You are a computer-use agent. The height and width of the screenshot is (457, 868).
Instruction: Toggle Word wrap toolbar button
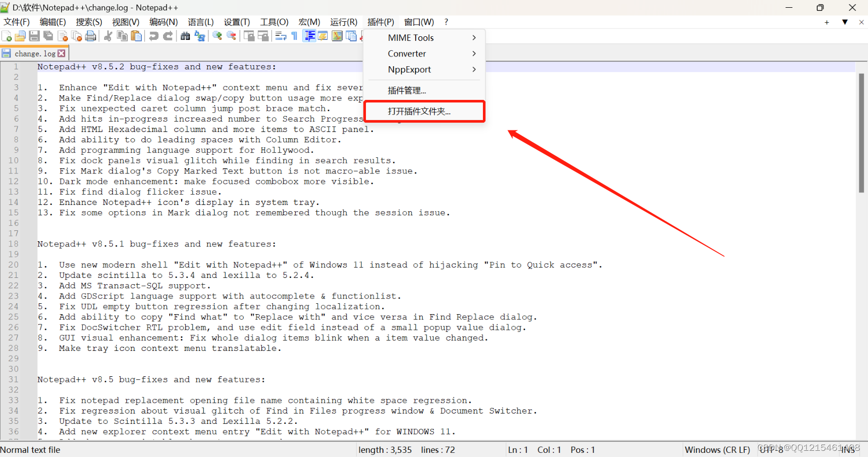[281, 36]
